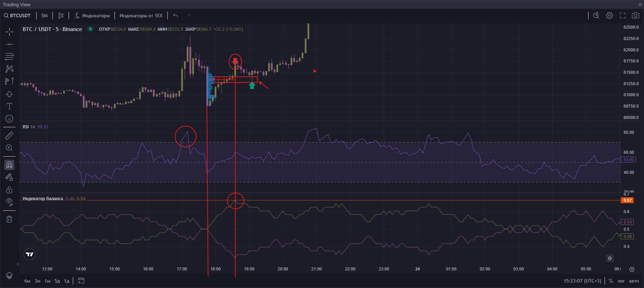Screen dimensions: 644x288
Task: Select the Text drawing tool
Action: point(9,106)
